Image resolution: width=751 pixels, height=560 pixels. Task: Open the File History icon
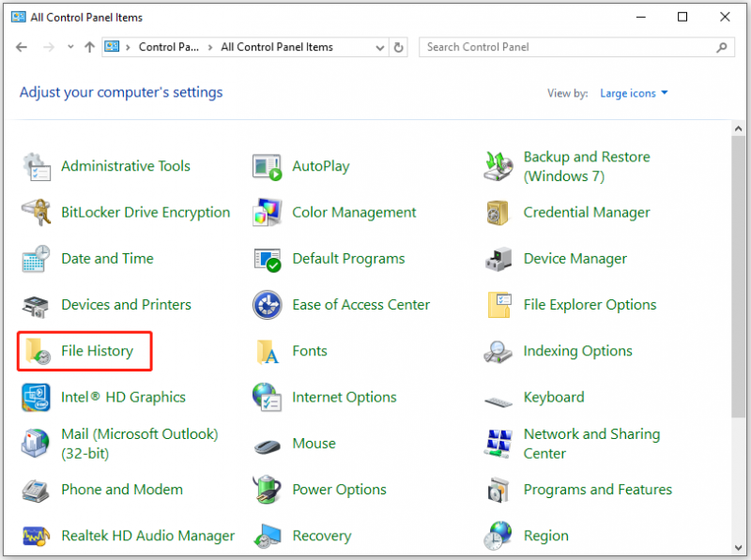pos(37,351)
